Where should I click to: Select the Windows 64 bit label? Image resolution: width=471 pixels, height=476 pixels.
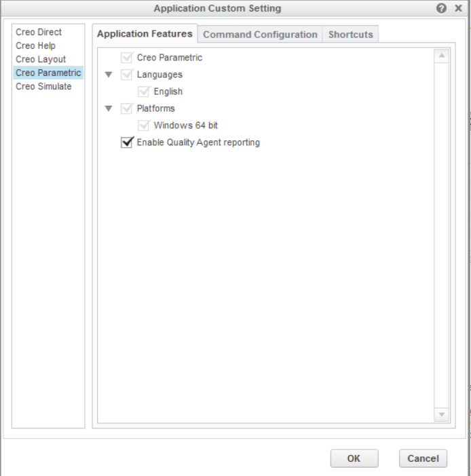point(186,125)
